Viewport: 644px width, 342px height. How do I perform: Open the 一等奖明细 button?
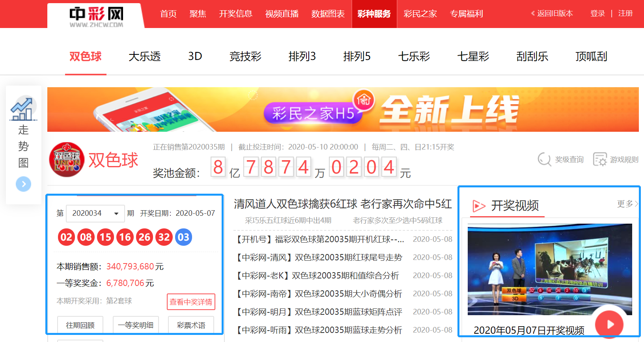click(136, 325)
